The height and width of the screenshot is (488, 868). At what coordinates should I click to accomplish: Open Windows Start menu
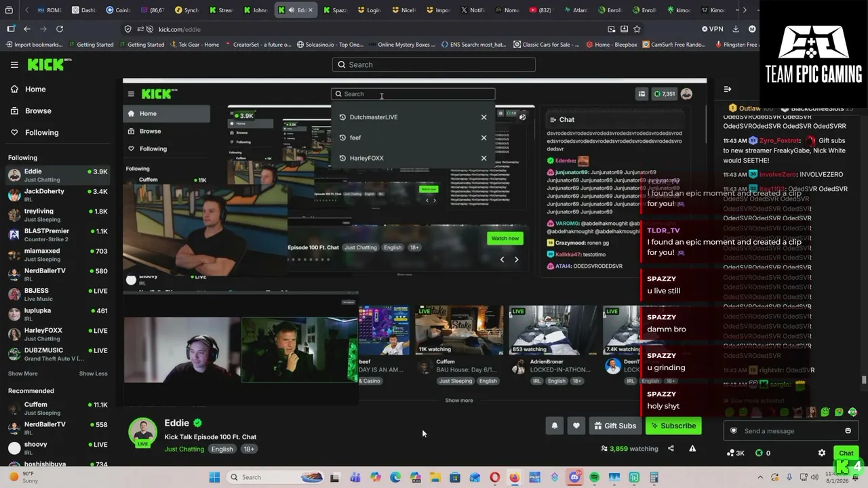[x=214, y=477]
